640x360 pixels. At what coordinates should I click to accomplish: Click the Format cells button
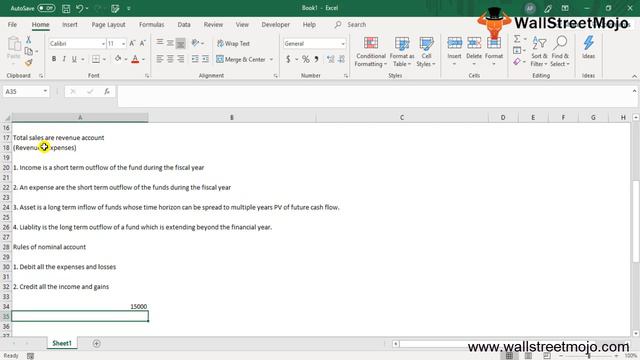(494, 52)
